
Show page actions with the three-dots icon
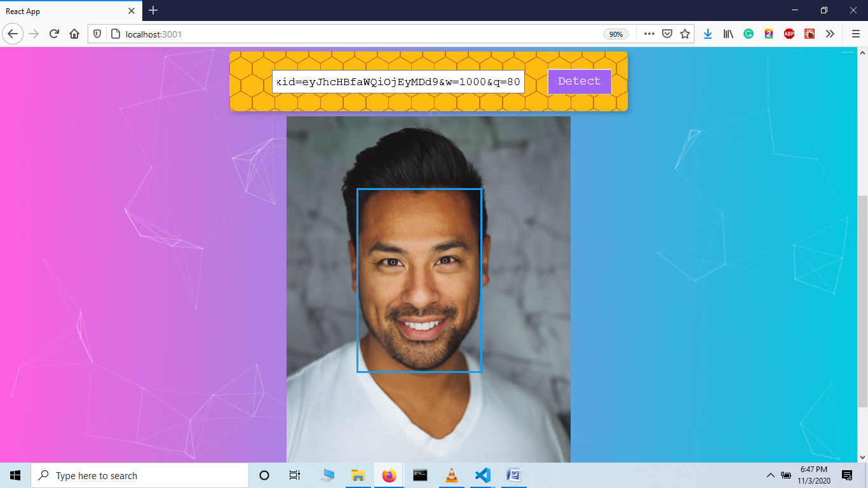point(649,34)
